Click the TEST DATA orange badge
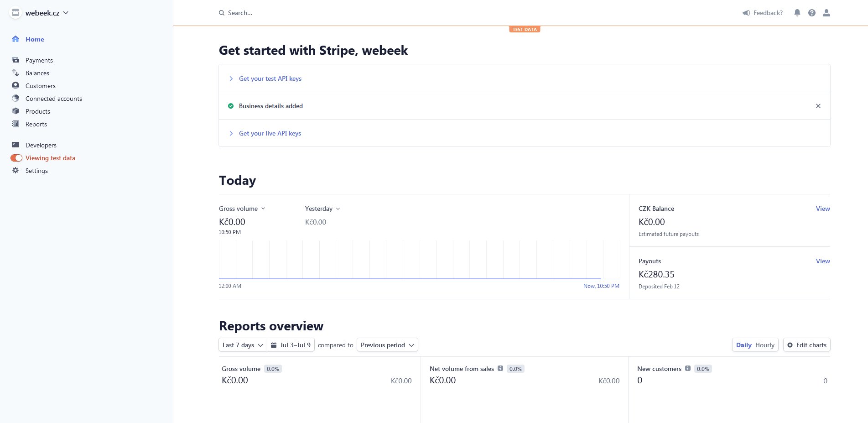This screenshot has height=423, width=868. (x=525, y=29)
